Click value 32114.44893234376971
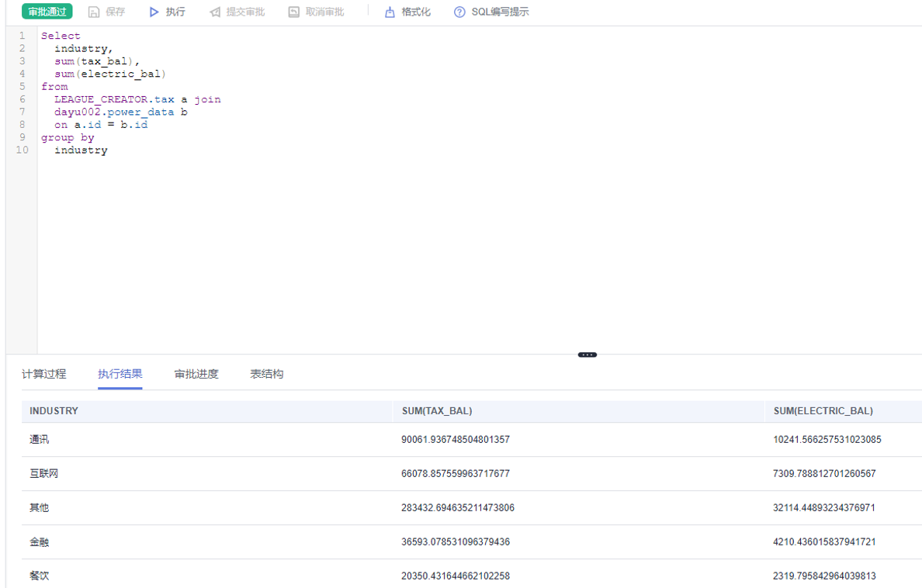The width and height of the screenshot is (922, 588). click(824, 507)
